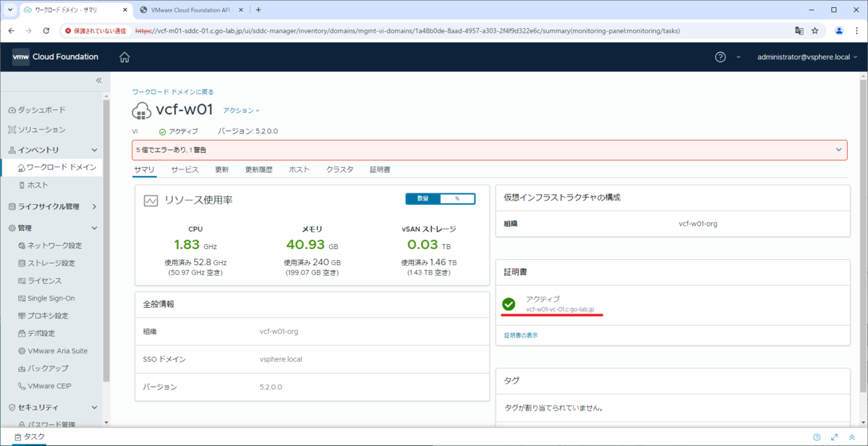
Task: Open browser tab list dropdown arrow
Action: (x=9, y=10)
